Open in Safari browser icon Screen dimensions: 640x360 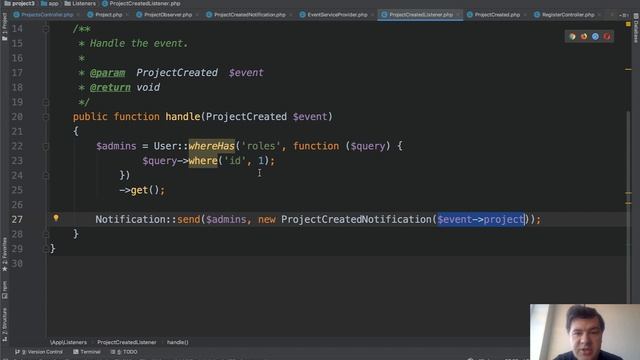coord(596,36)
